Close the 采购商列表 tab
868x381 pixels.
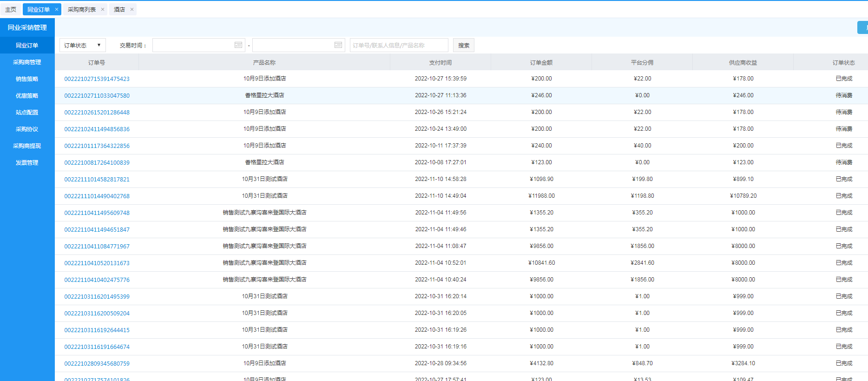click(103, 9)
